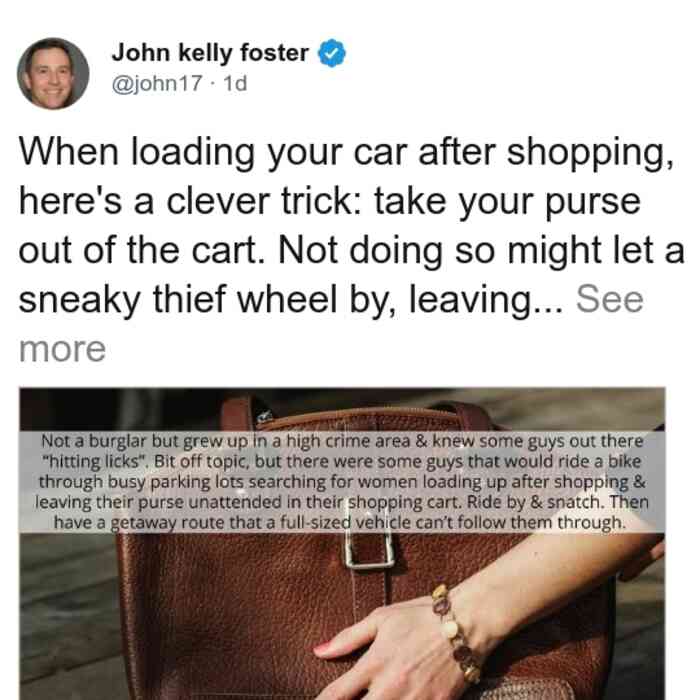Select the line "When loading your car after shopping"

346,153
